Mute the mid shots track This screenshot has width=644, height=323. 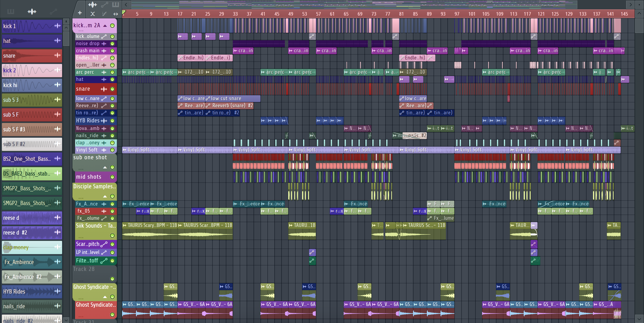coord(112,177)
